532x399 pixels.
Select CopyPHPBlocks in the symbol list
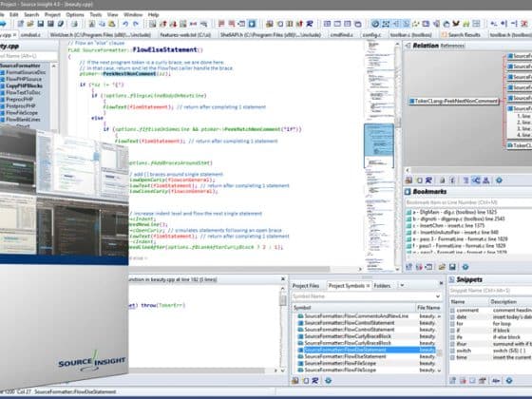click(24, 85)
